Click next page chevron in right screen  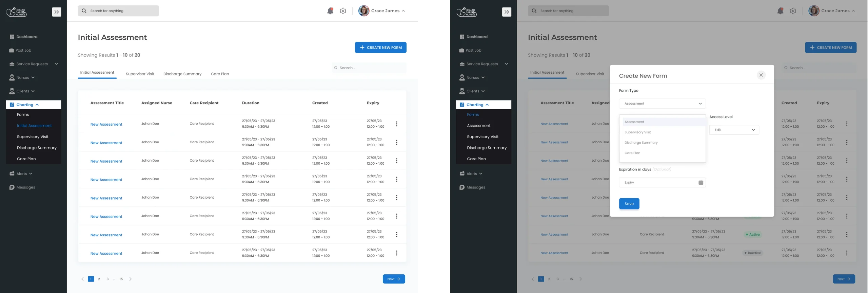(x=580, y=279)
